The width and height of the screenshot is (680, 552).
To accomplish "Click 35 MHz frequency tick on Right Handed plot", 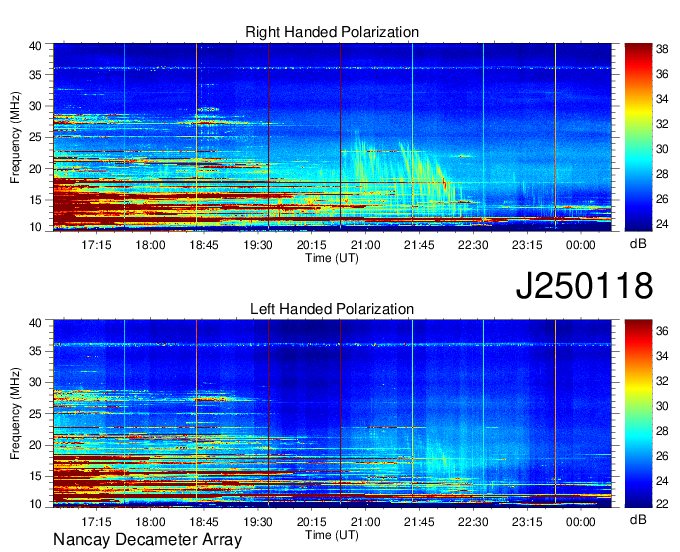I will (35, 75).
